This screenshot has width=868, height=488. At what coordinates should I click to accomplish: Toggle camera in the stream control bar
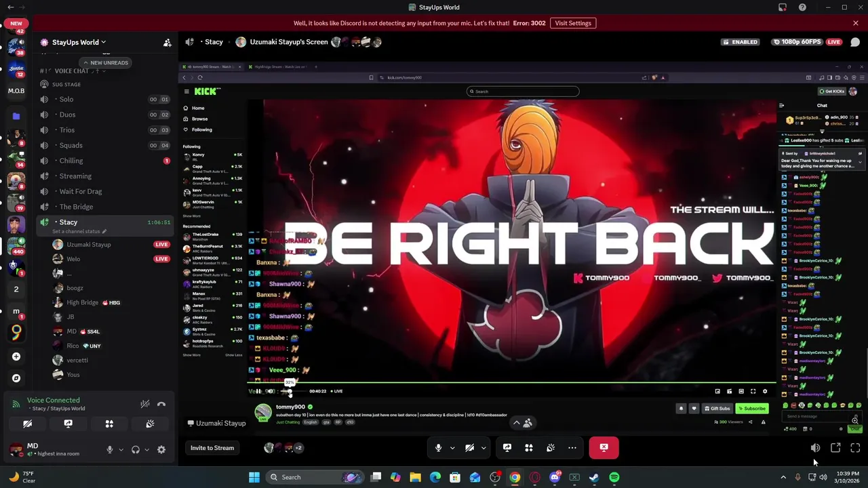(469, 447)
